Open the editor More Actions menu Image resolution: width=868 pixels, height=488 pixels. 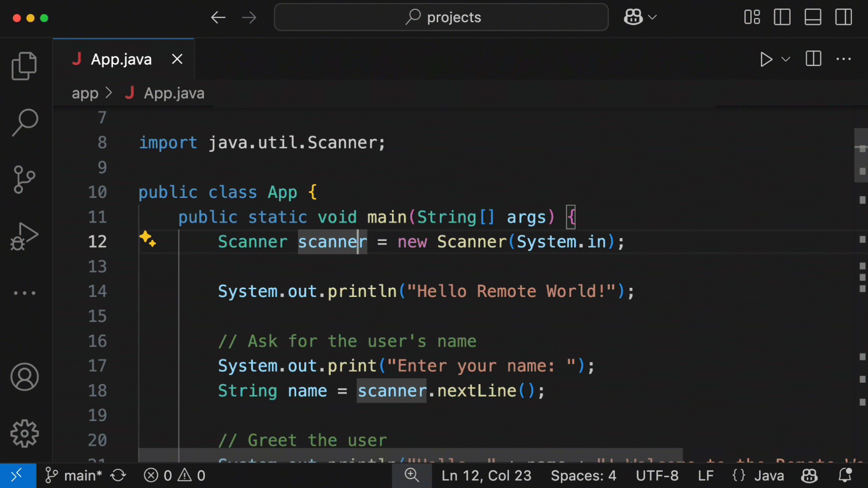coord(844,59)
